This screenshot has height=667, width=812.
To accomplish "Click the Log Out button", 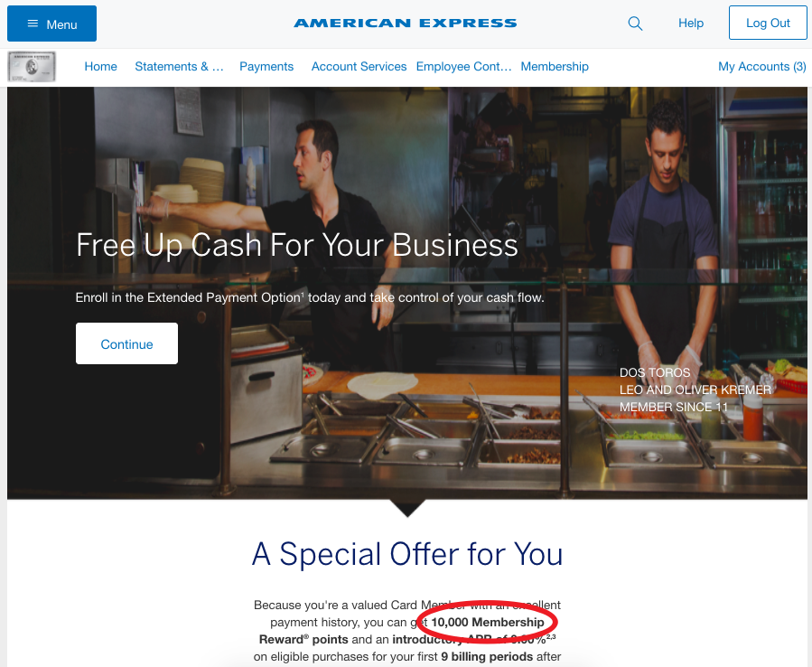I will (x=768, y=23).
